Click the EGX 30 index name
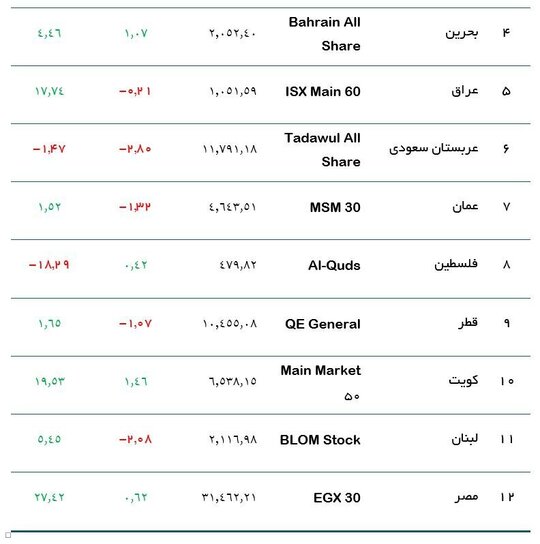This screenshot has width=540, height=544. click(x=337, y=498)
